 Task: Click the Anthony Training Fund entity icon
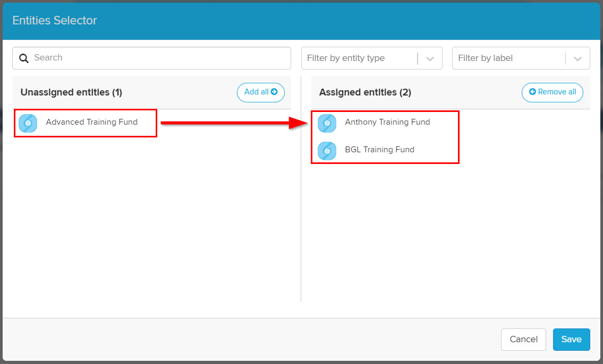[327, 123]
